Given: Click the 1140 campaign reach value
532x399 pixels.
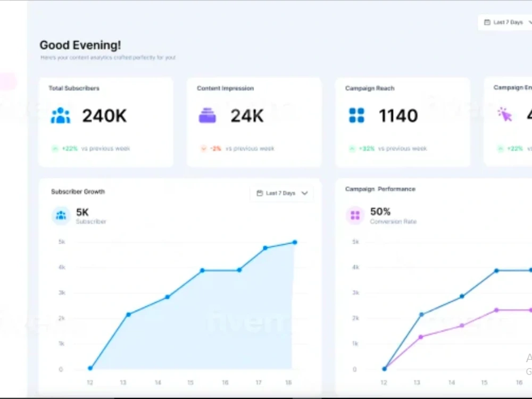Looking at the screenshot, I should (x=398, y=115).
